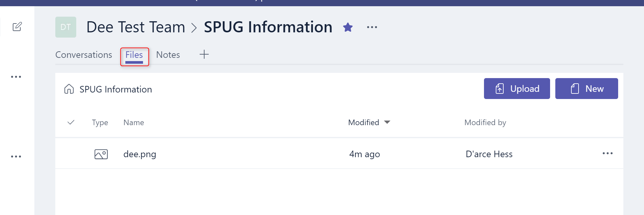Toggle the favorite star for SPUG Information
The height and width of the screenshot is (215, 644).
[348, 27]
